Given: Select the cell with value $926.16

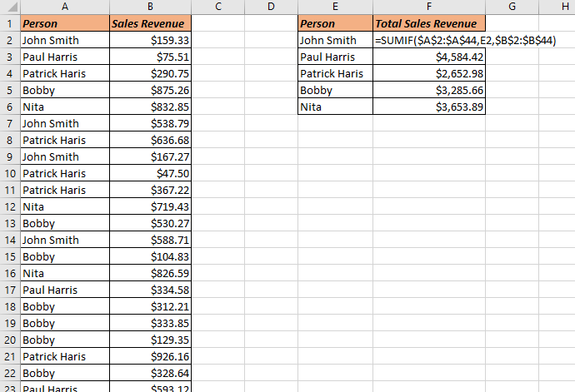Looking at the screenshot, I should [150, 356].
